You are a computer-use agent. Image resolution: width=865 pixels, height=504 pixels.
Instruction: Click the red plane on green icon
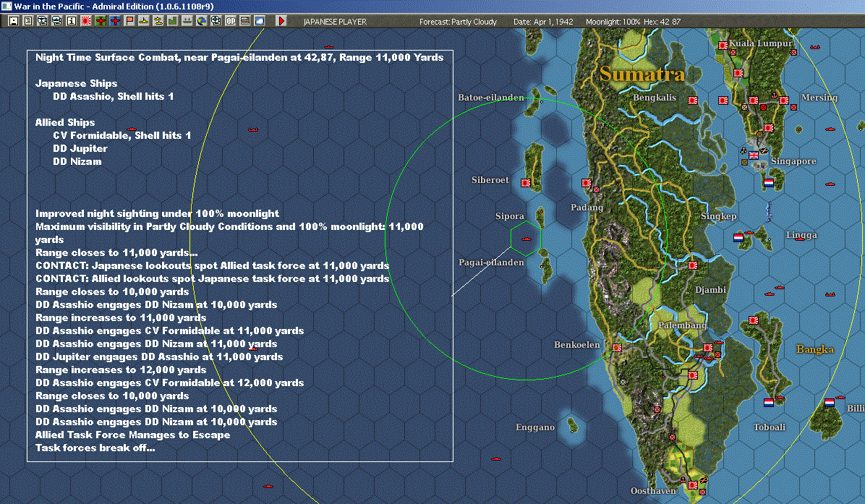point(101,21)
